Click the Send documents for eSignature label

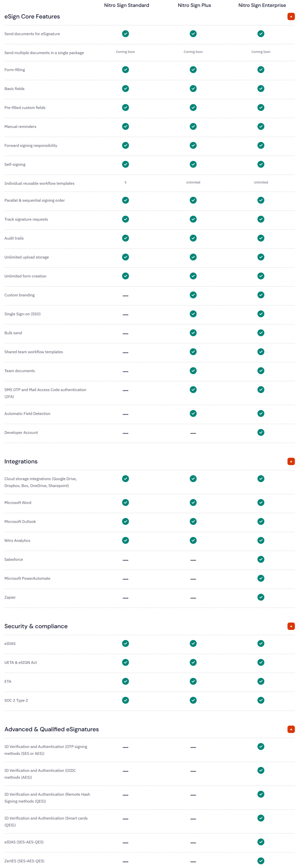coord(32,34)
